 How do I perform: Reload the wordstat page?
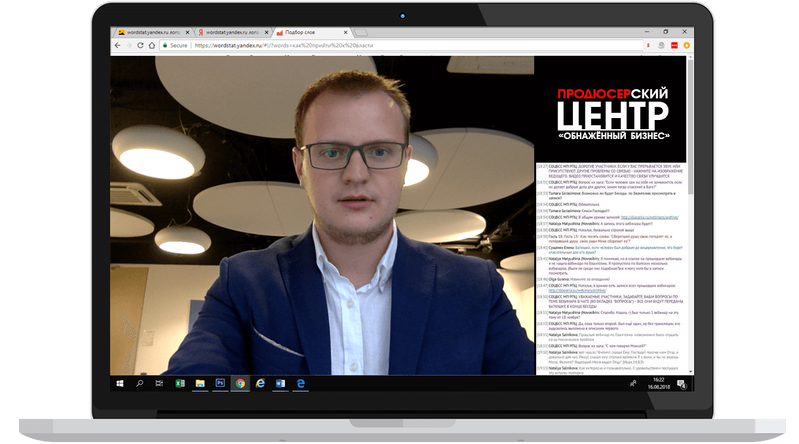point(140,45)
